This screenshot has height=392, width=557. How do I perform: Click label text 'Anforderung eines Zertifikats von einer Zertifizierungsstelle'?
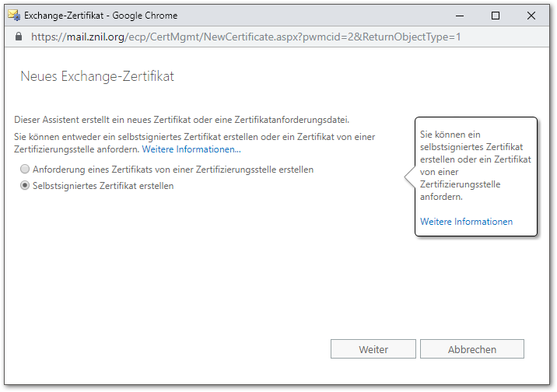pyautogui.click(x=173, y=170)
